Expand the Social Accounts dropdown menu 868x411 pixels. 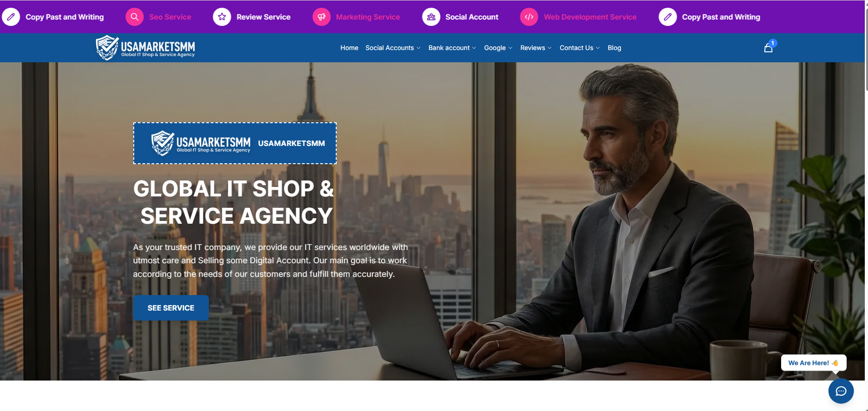pos(393,48)
